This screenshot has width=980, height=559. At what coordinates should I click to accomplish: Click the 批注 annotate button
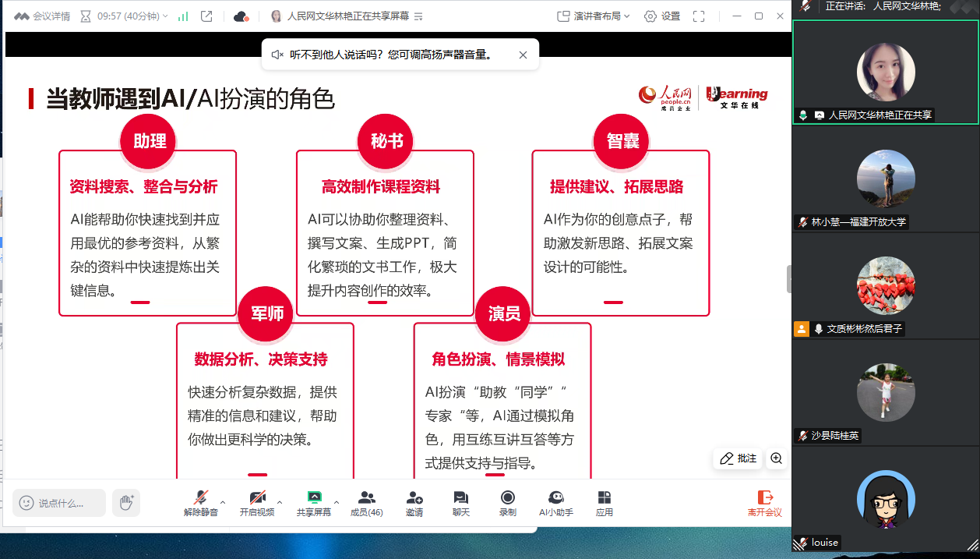[739, 458]
